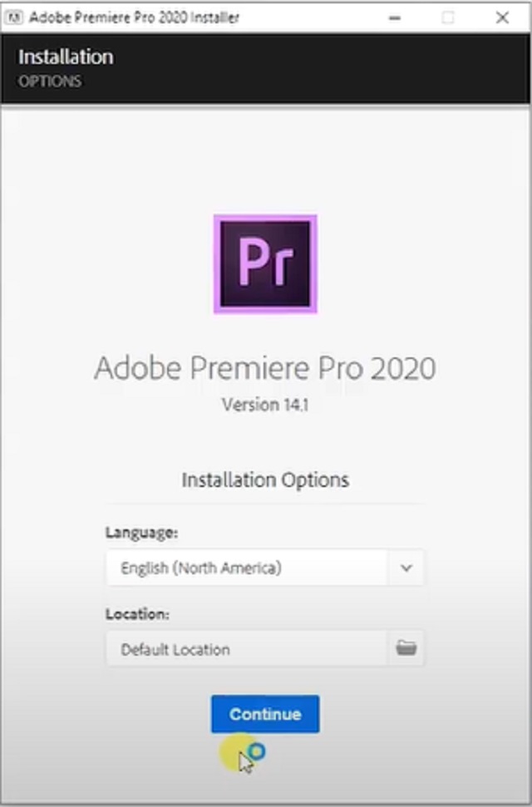The height and width of the screenshot is (807, 532).
Task: Select the English (North America) text field
Action: 249,568
